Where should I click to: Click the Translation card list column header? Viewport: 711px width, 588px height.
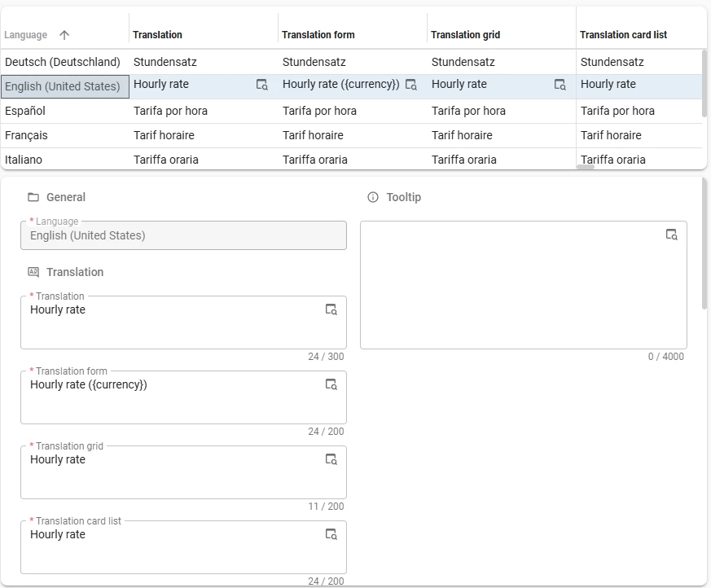[623, 35]
